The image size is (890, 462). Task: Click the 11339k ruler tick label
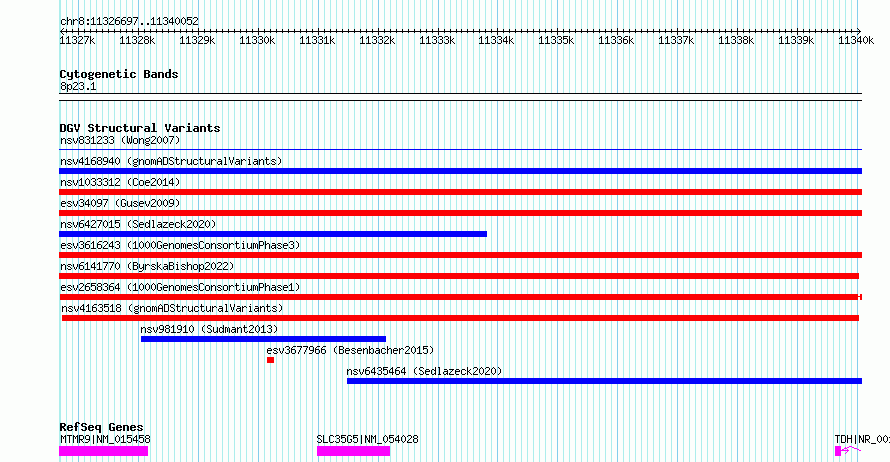(796, 40)
